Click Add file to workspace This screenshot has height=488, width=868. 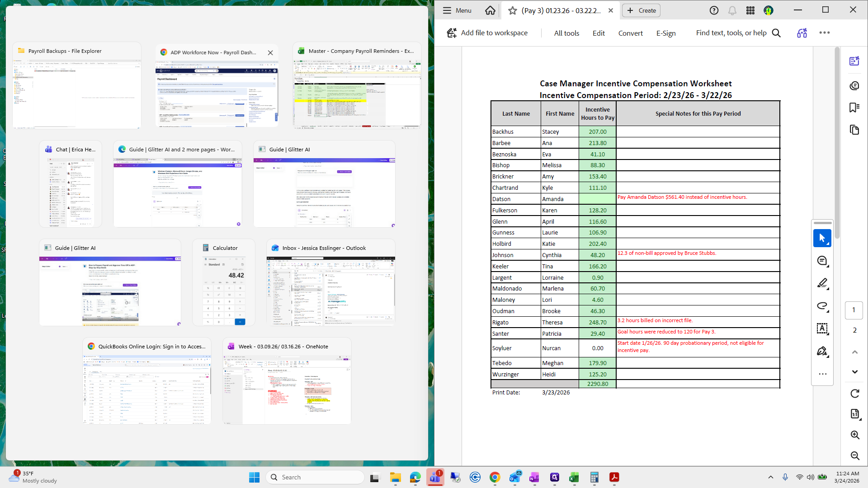[487, 33]
